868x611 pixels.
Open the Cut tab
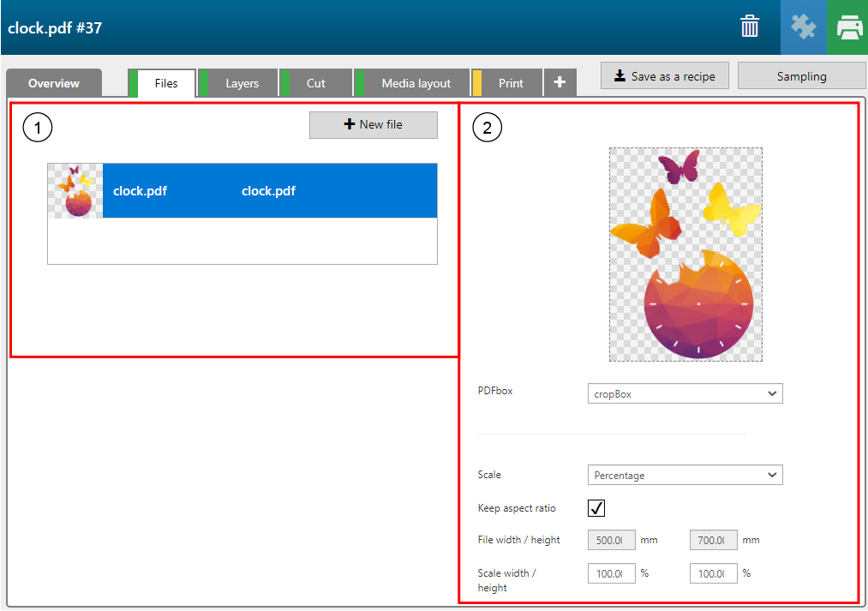(x=316, y=83)
